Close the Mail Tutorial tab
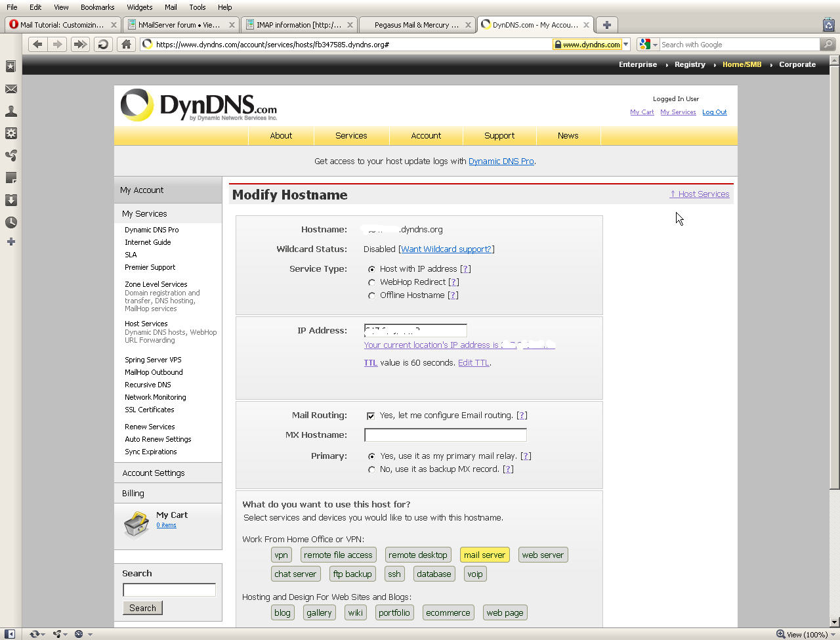Viewport: 840px width, 640px height. 114,25
